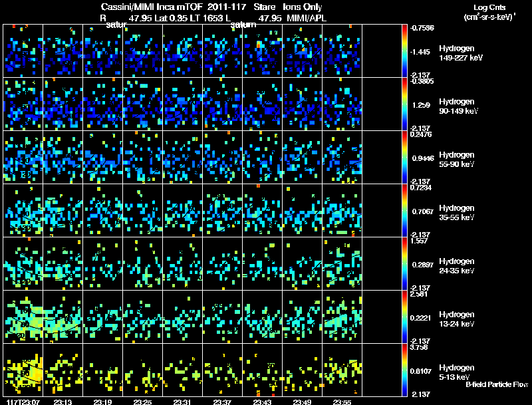Click the Log Cnts units heading
This screenshot has width=532, height=405.
coord(489,12)
